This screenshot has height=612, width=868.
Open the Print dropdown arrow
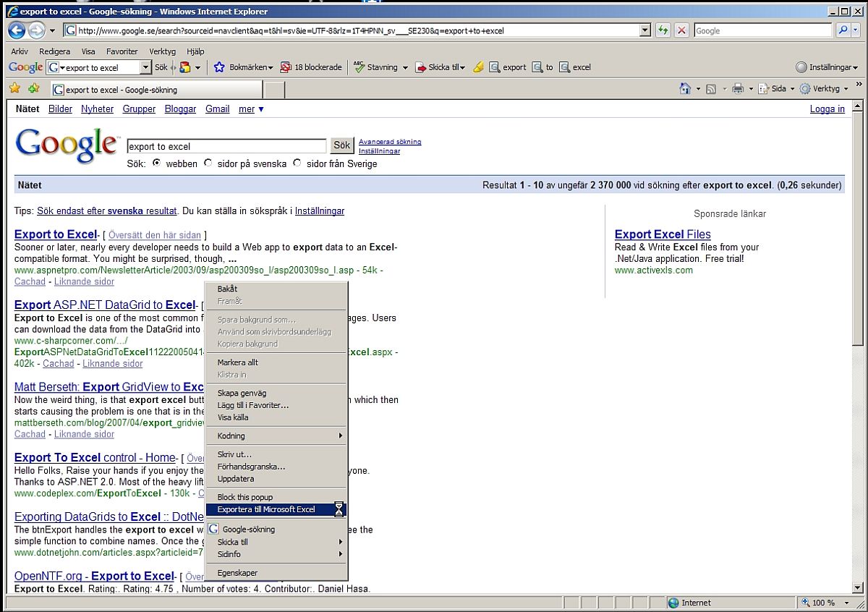(x=751, y=89)
